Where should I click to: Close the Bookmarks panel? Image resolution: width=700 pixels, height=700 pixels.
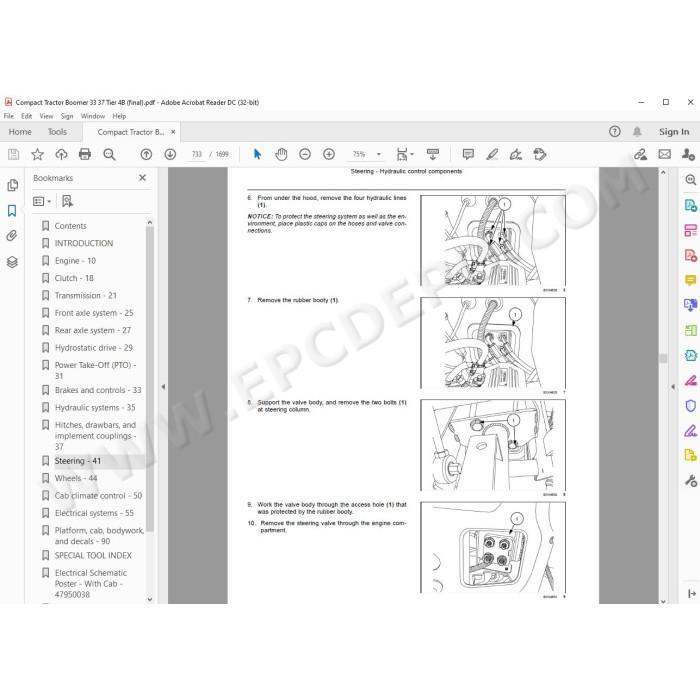(142, 178)
